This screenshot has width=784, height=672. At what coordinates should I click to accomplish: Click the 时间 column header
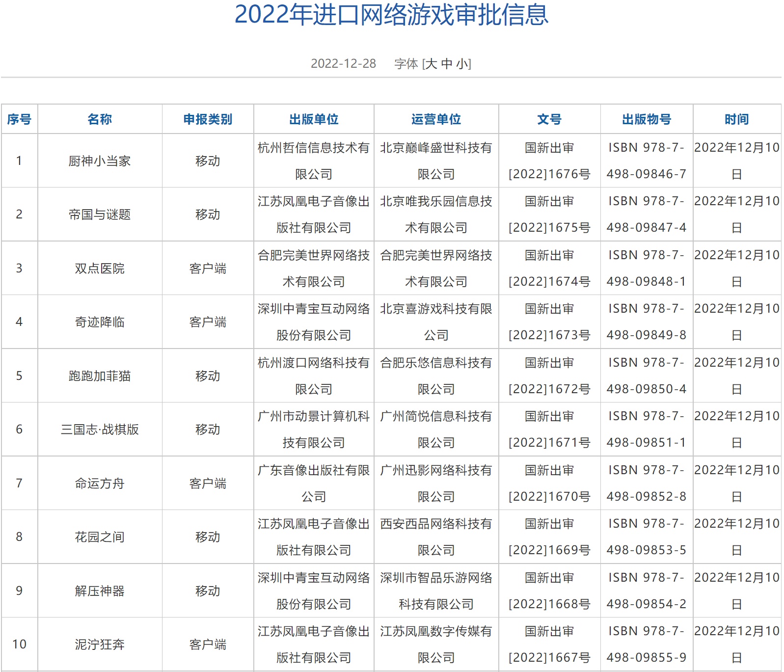(x=737, y=119)
